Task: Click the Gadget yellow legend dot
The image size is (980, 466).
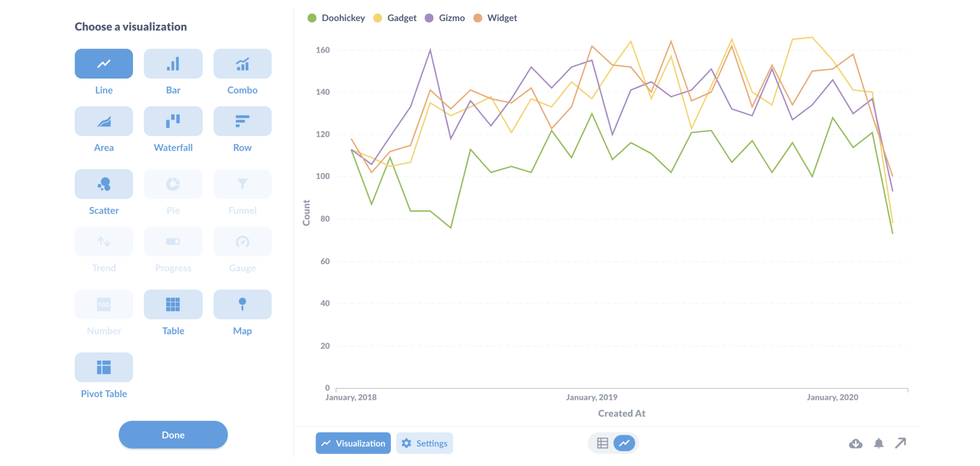Action: pyautogui.click(x=377, y=18)
